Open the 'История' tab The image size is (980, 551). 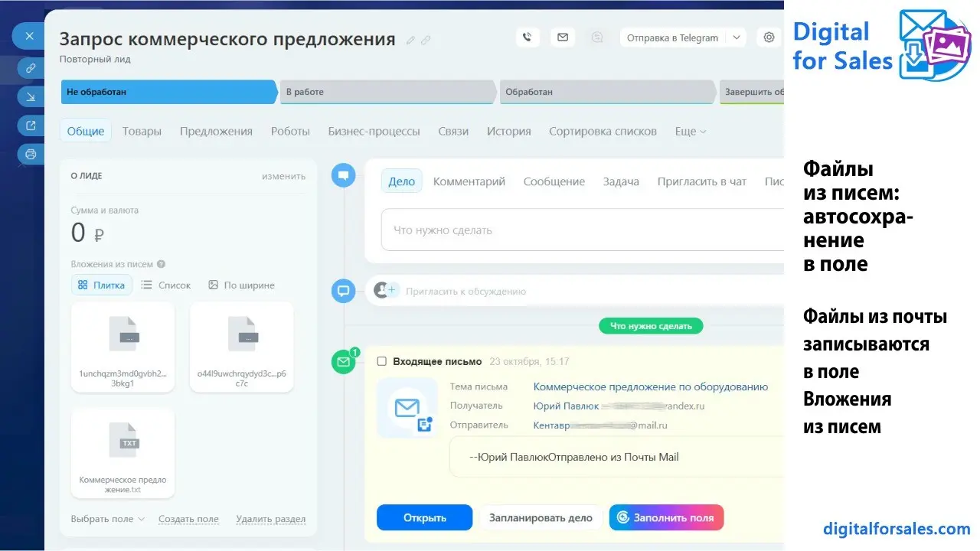509,131
